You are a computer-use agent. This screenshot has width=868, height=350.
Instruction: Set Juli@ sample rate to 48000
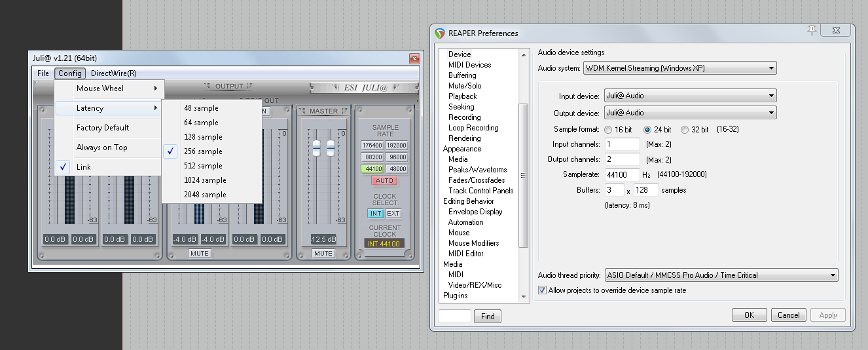[x=396, y=169]
